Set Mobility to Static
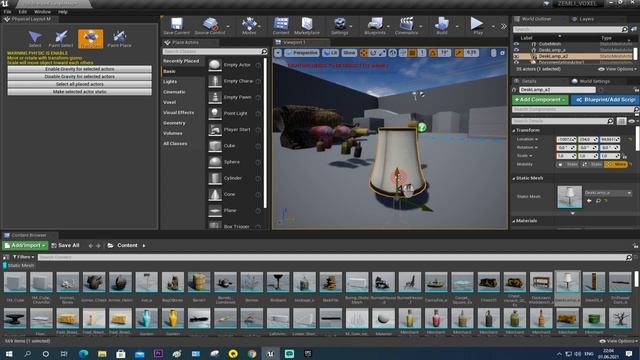The width and height of the screenshot is (640, 360). pos(568,164)
